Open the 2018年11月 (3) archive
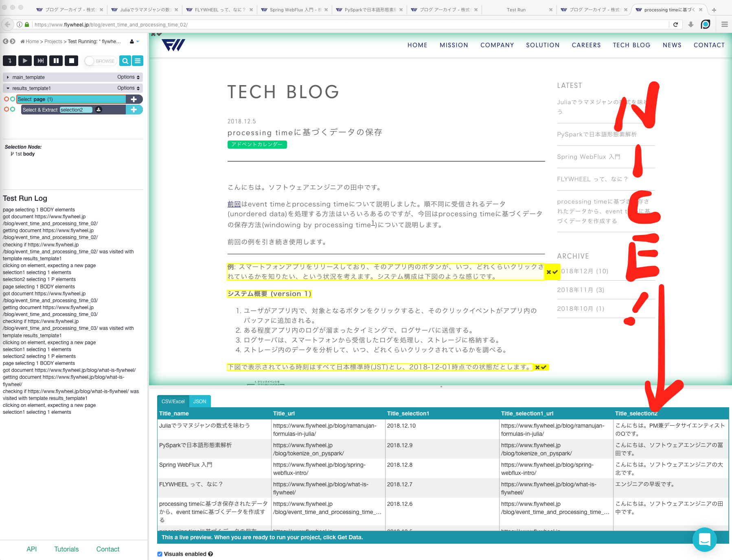Viewport: 732px width, 560px height. (581, 290)
